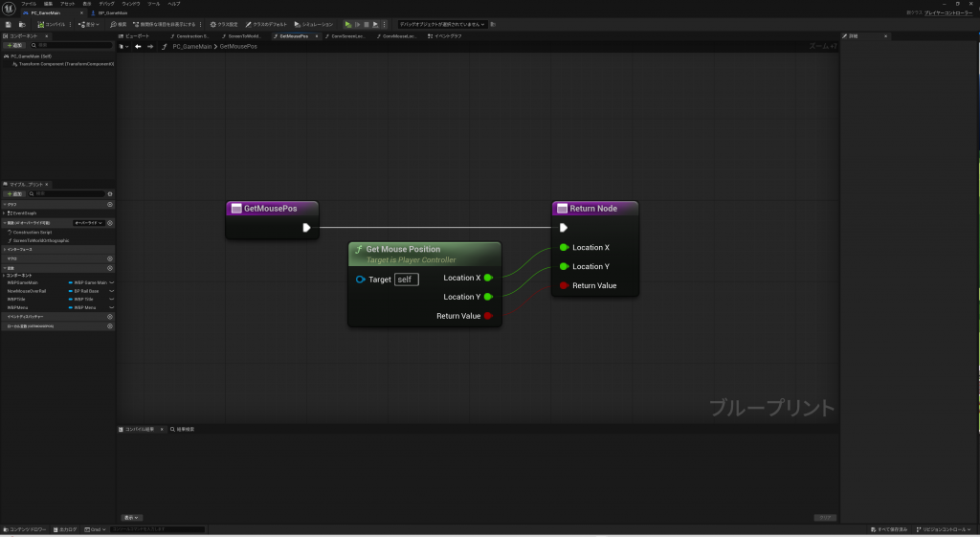
Task: Click the Target self field on node
Action: coord(406,280)
